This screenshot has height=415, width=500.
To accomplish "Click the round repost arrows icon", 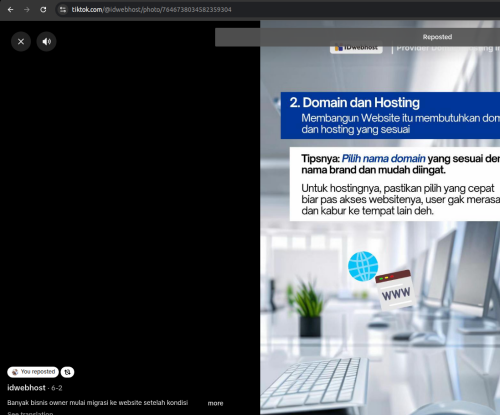I will click(x=67, y=372).
